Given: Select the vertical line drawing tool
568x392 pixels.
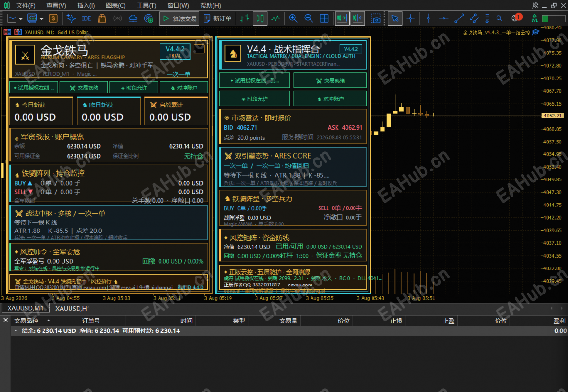Looking at the screenshot, I should [428, 18].
